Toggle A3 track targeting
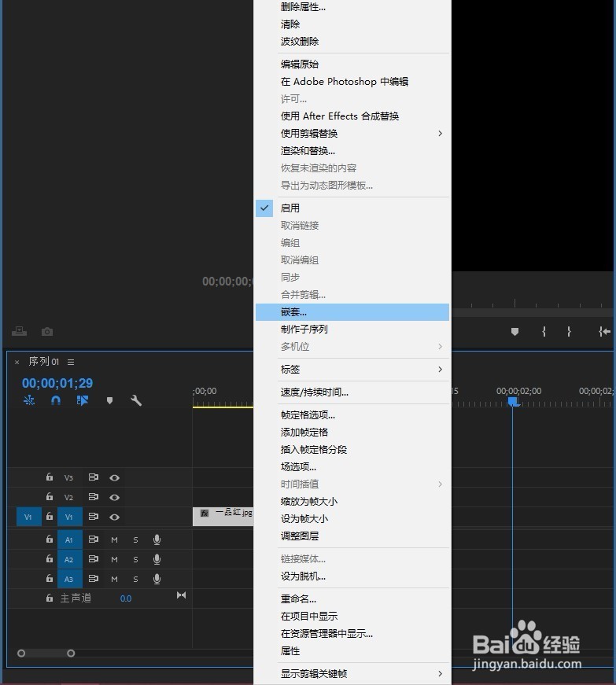 coord(69,579)
